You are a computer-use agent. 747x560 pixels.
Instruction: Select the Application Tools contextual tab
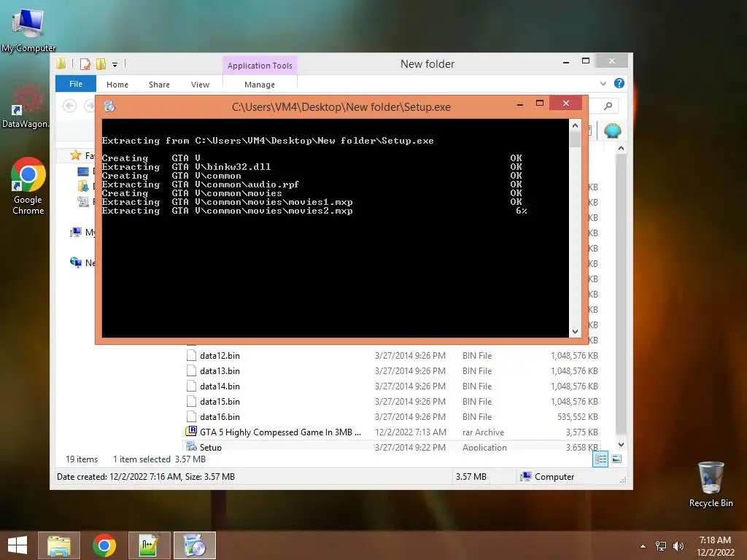pos(260,66)
